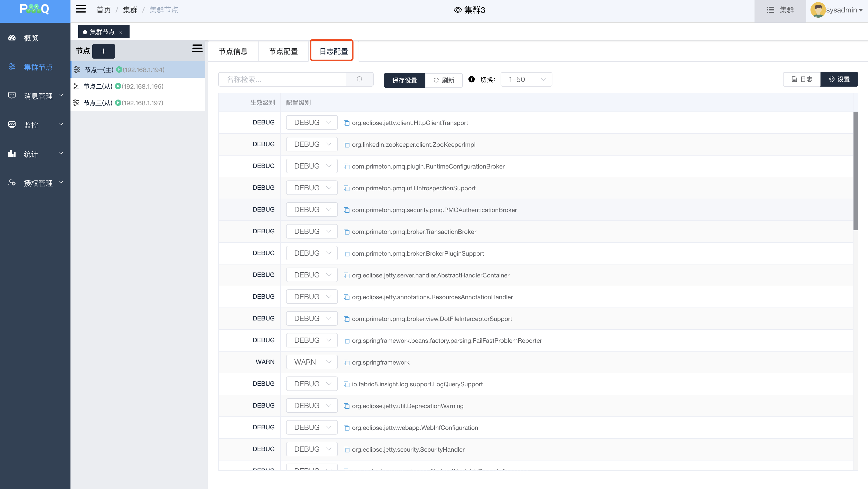Click the search magnifier icon button
Viewport: 868px width, 489px height.
pyautogui.click(x=360, y=79)
